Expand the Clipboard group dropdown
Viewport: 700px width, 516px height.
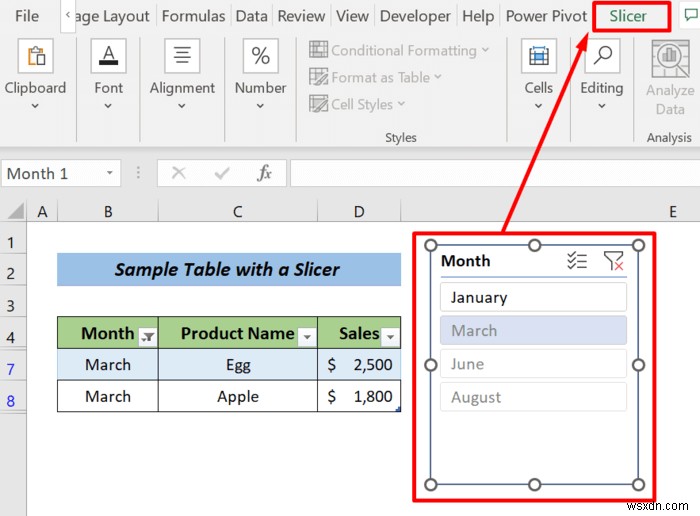pyautogui.click(x=35, y=106)
